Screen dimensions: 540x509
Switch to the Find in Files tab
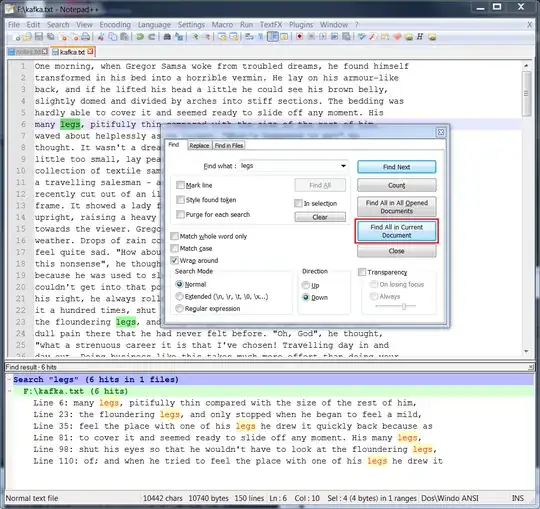pos(229,146)
